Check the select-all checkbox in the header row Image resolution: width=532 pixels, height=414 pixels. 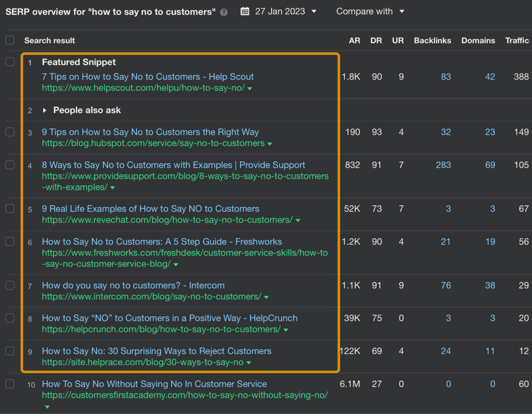coord(10,40)
